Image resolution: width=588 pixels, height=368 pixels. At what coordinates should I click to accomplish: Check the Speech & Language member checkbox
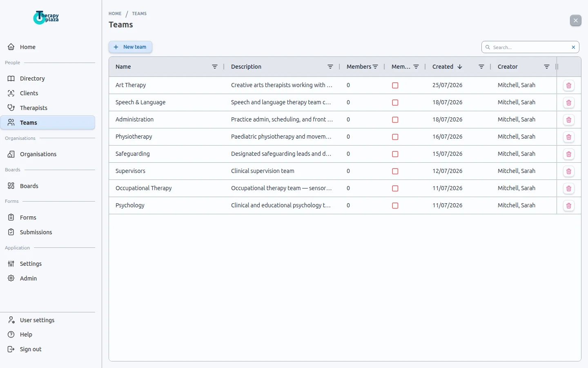click(395, 103)
